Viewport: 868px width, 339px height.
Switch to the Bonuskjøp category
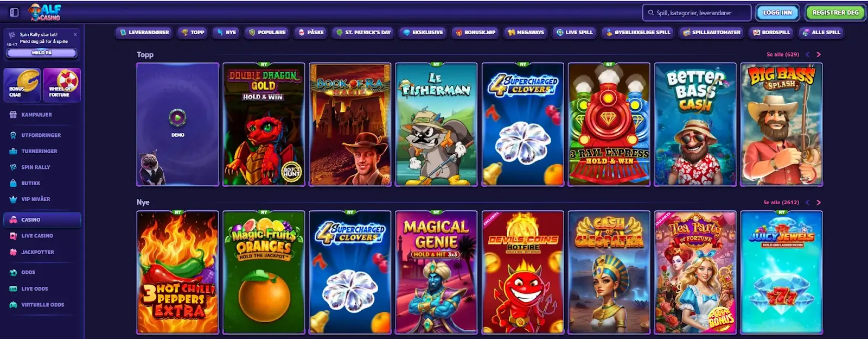coord(475,33)
